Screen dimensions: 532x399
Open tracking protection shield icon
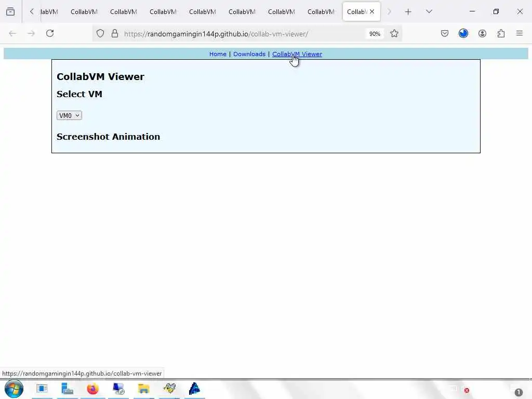tap(100, 34)
